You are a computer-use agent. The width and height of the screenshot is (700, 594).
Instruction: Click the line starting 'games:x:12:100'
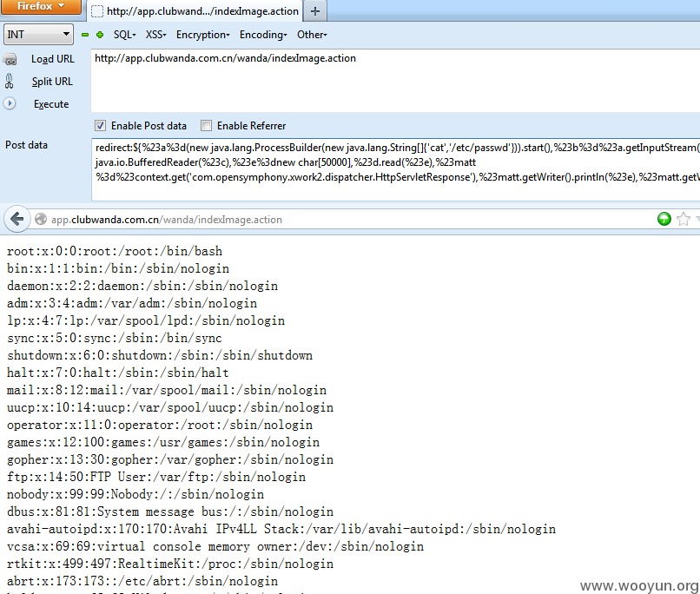(x=163, y=442)
